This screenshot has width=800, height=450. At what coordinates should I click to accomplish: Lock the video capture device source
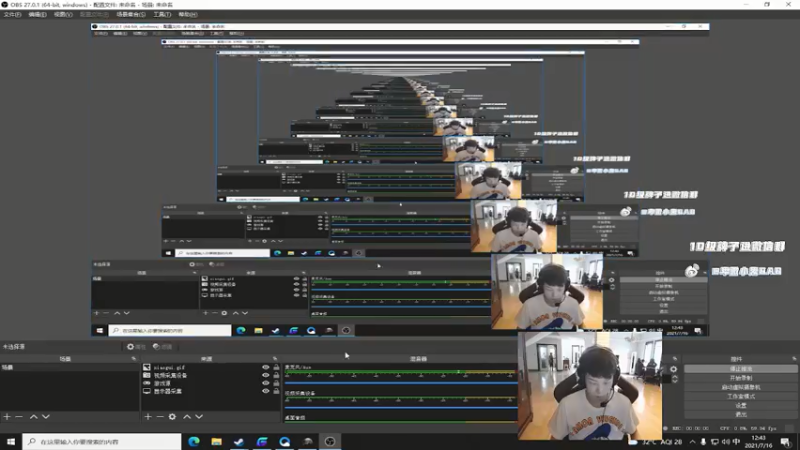click(x=276, y=375)
